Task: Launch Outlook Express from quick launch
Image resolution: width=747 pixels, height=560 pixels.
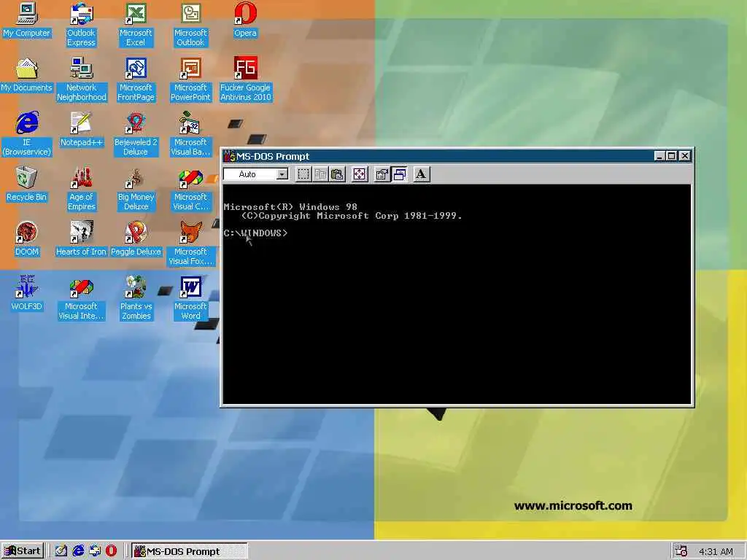Action: [x=95, y=551]
